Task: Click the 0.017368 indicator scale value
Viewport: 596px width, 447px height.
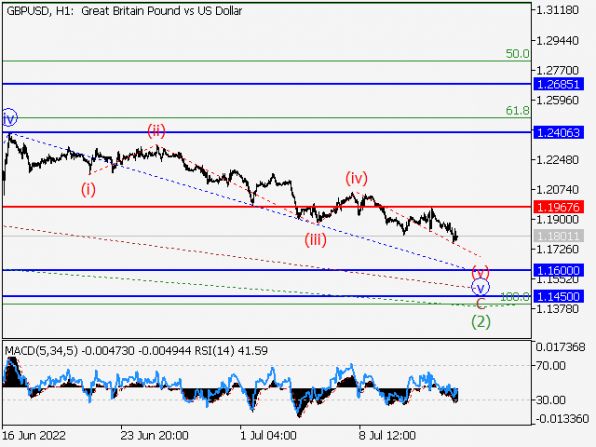Action: pos(560,347)
